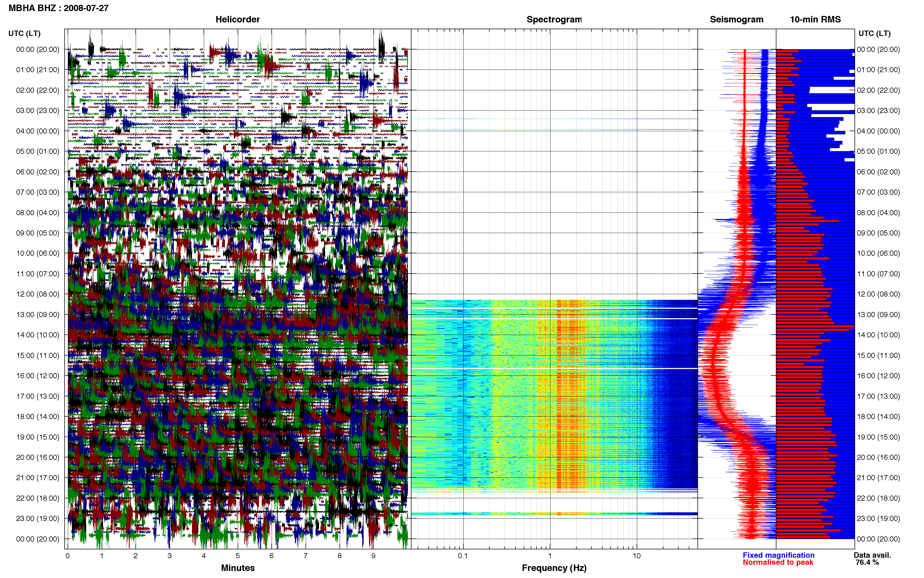The height and width of the screenshot is (578, 924).
Task: Click the '9' minute tick label
Action: point(373,556)
